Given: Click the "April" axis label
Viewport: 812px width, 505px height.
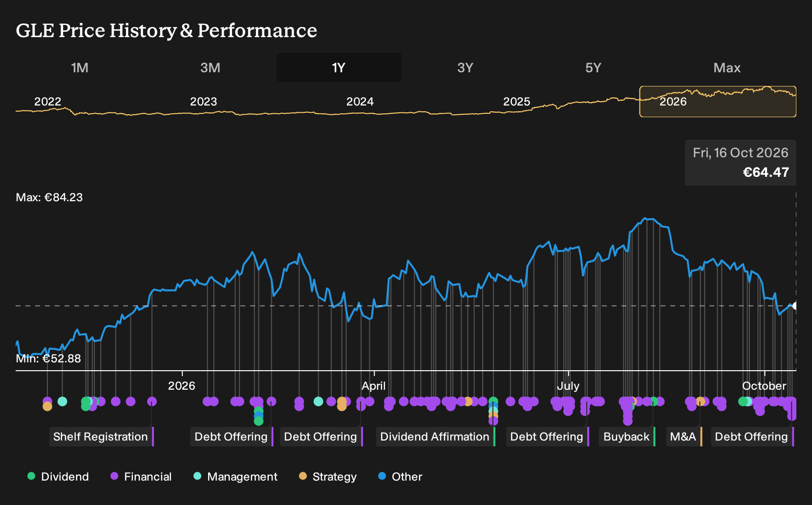Looking at the screenshot, I should [x=374, y=386].
